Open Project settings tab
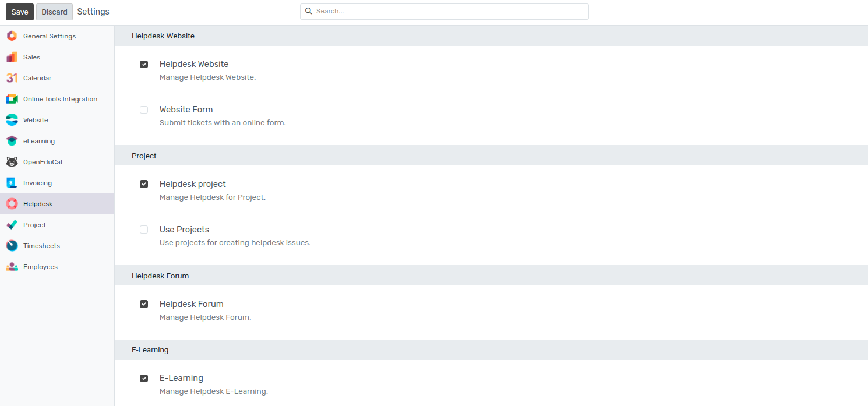The width and height of the screenshot is (868, 406). pos(57,225)
